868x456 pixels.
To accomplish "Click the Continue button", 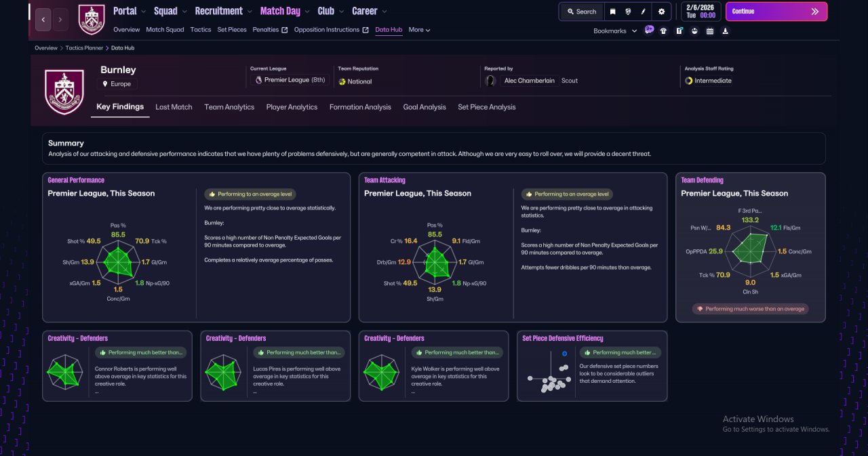I will coord(776,12).
